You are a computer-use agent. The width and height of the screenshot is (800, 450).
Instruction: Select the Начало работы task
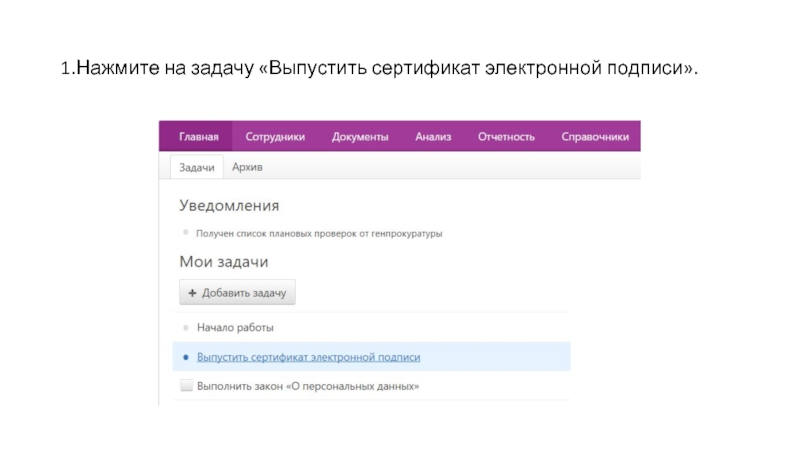point(235,328)
